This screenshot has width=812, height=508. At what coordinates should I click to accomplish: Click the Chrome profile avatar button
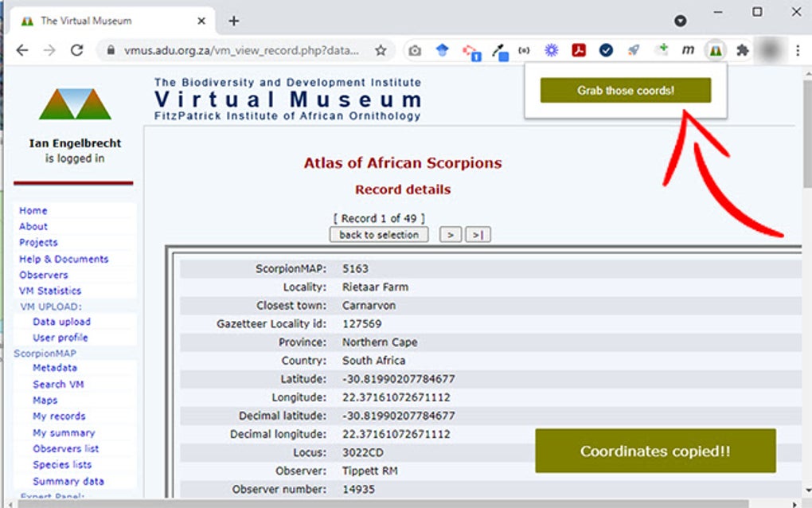click(771, 49)
